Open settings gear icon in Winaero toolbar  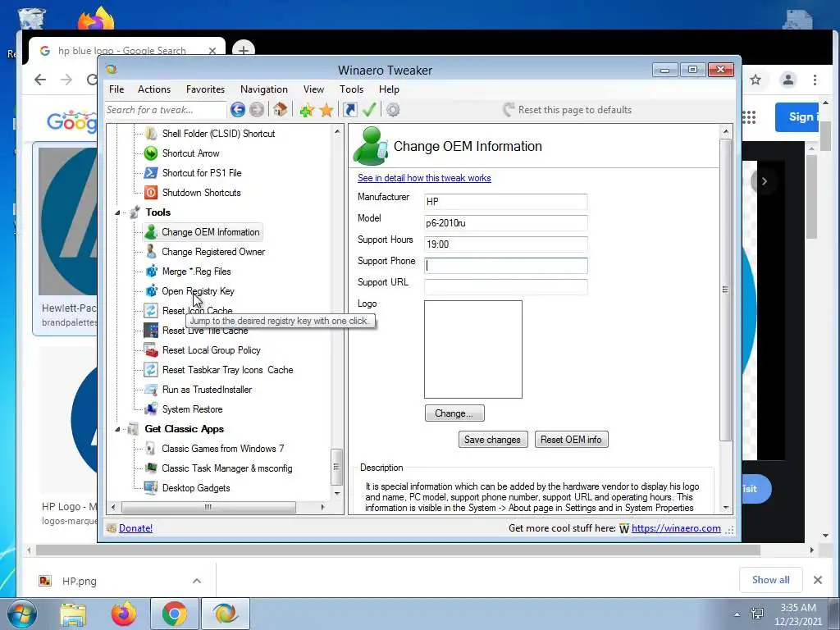click(x=393, y=110)
